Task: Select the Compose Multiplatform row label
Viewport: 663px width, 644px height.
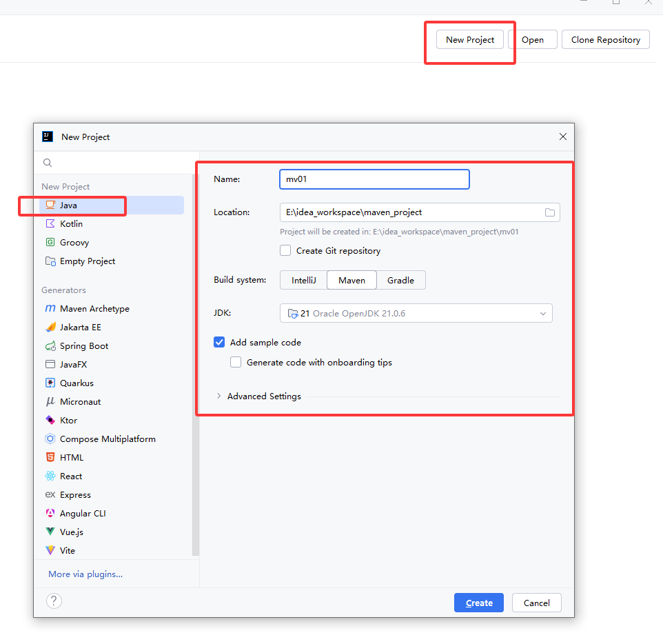Action: point(108,439)
